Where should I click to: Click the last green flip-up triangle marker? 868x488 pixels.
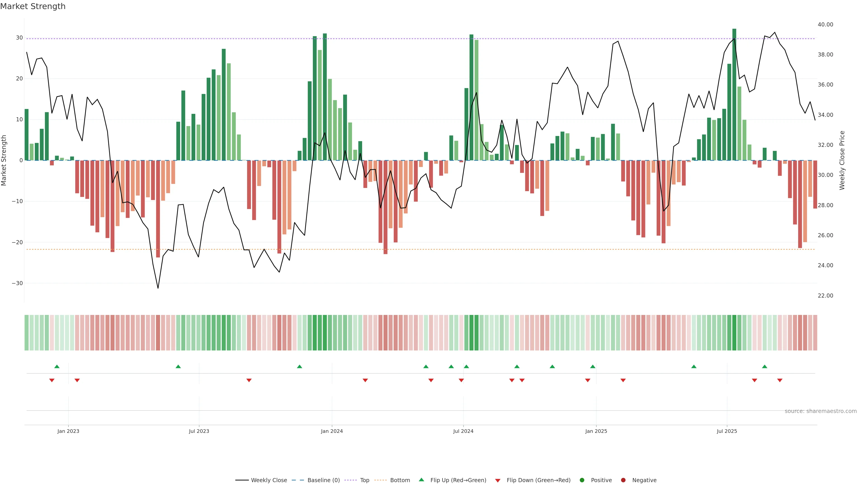pyautogui.click(x=764, y=366)
